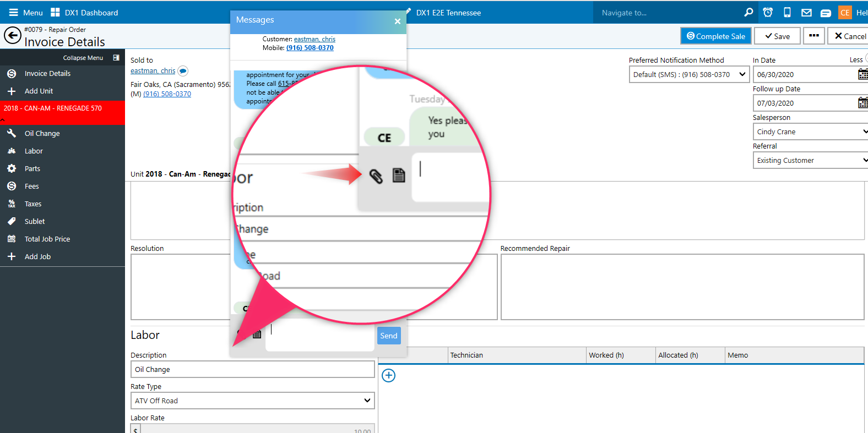This screenshot has width=868, height=433.
Task: Open the DX1 Dashboard grid icon
Action: (55, 12)
